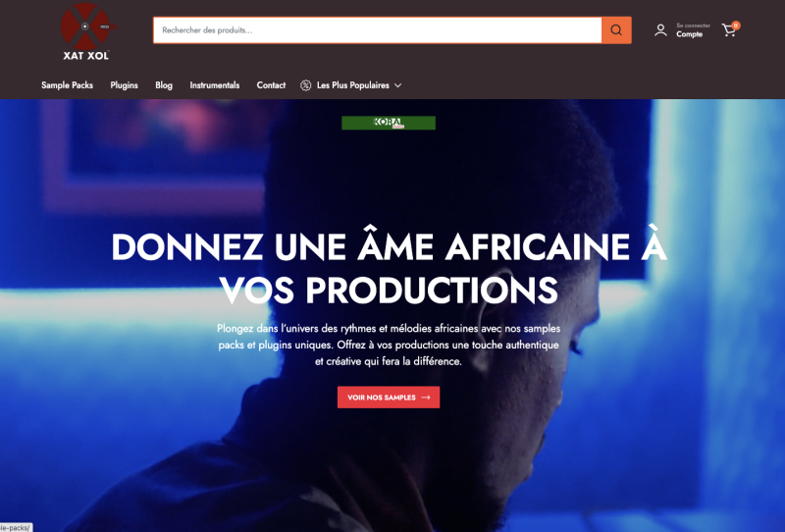Open Les Plus Populaires dropdown menu
Viewport: 785px width, 532px height.
click(x=351, y=85)
